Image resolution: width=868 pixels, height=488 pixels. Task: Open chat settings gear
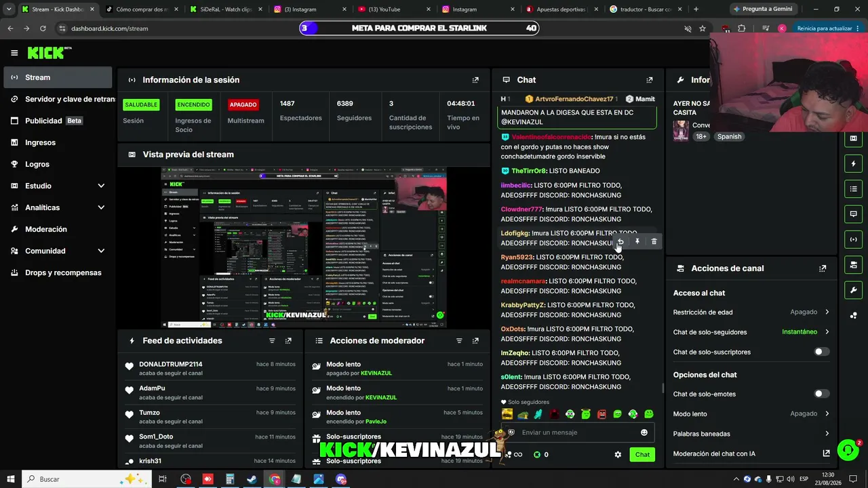(618, 455)
